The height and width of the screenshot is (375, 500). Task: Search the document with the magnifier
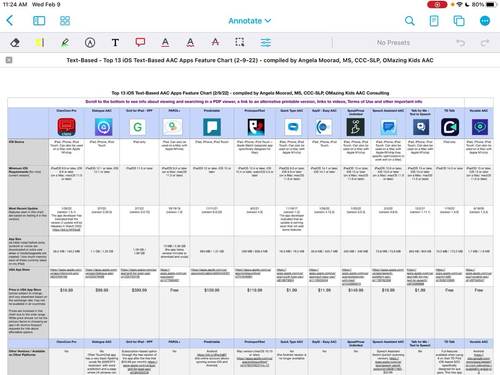pos(410,21)
